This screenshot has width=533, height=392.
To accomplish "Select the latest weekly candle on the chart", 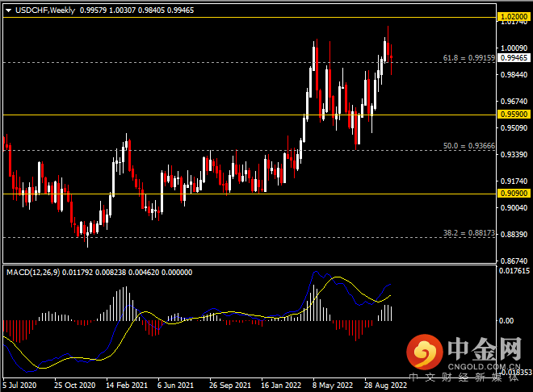I will [x=391, y=58].
